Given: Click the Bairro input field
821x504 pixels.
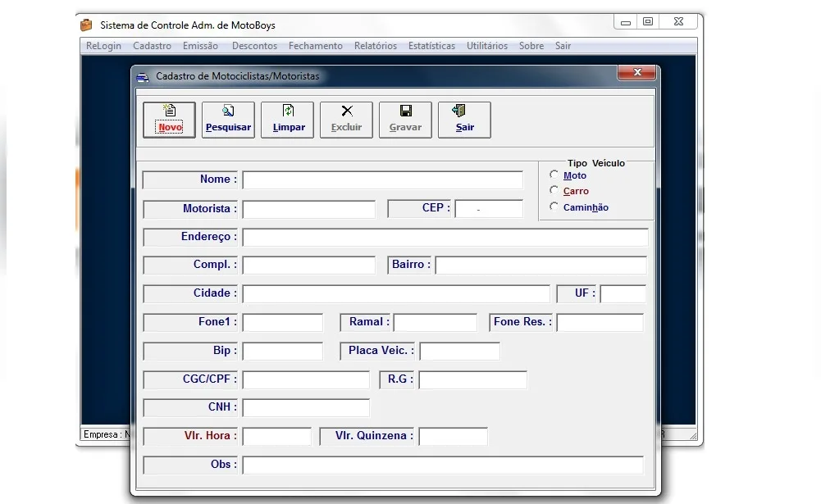Looking at the screenshot, I should (x=541, y=265).
